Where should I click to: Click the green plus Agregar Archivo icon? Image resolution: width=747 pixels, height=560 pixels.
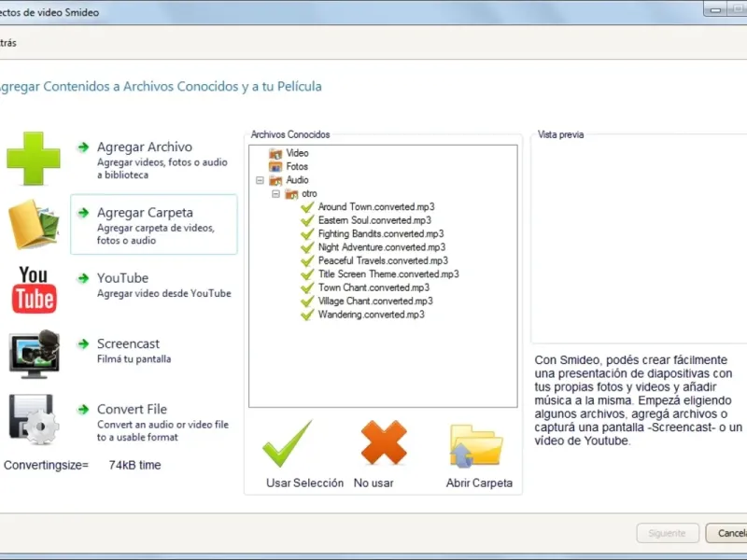click(x=34, y=159)
